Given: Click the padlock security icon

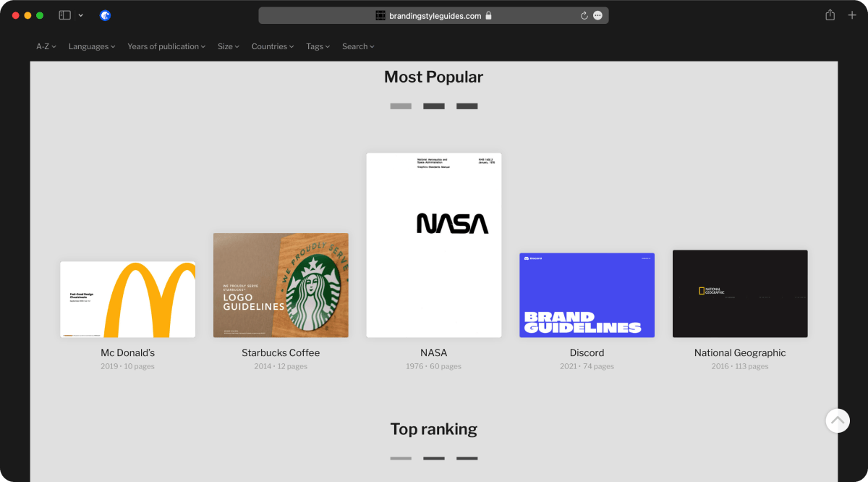Looking at the screenshot, I should pos(488,15).
